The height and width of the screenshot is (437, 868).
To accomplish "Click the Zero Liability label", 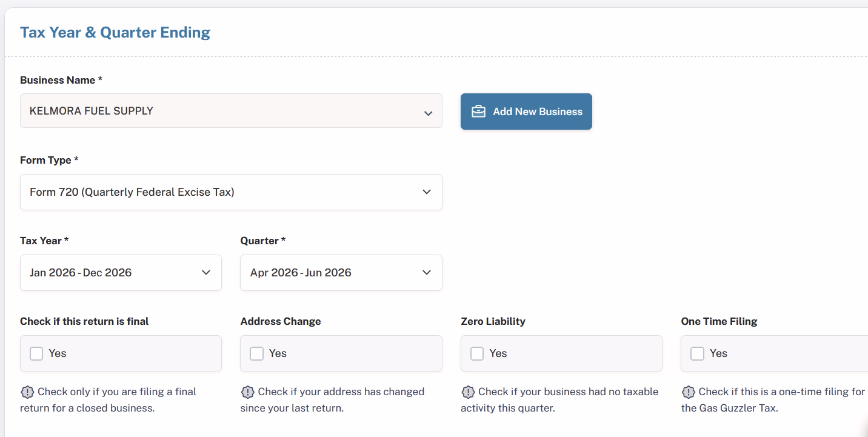I will (x=493, y=321).
